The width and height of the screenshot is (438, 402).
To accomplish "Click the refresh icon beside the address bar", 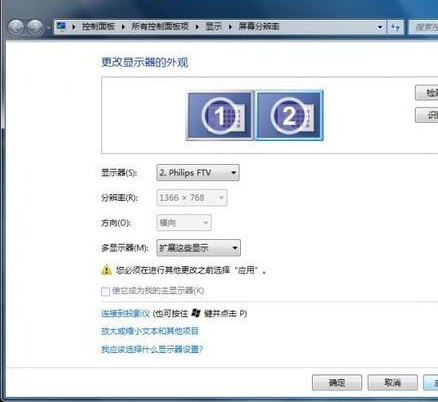I will (x=395, y=27).
